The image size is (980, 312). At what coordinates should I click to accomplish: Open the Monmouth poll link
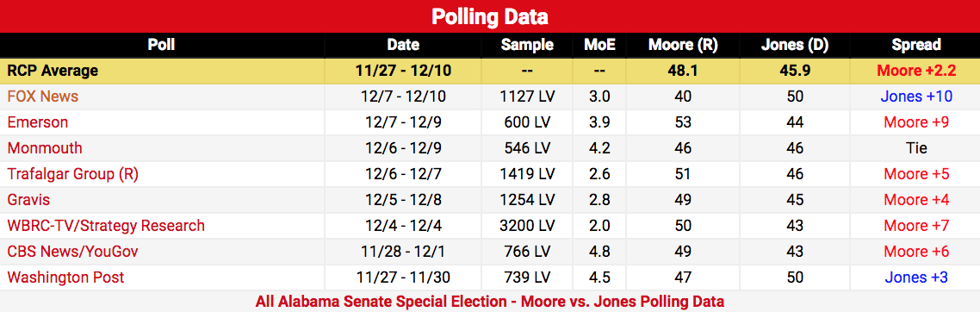(x=45, y=148)
